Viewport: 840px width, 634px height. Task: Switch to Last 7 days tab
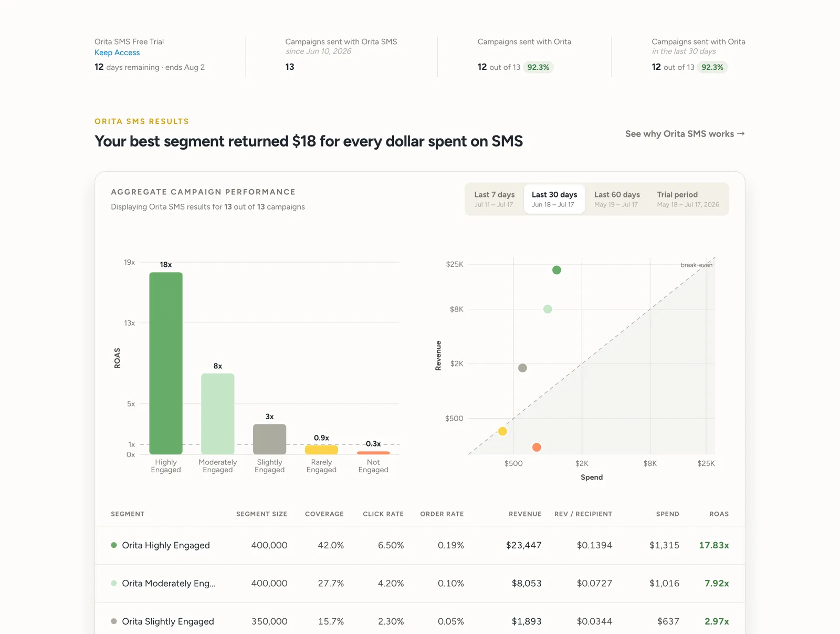click(494, 199)
